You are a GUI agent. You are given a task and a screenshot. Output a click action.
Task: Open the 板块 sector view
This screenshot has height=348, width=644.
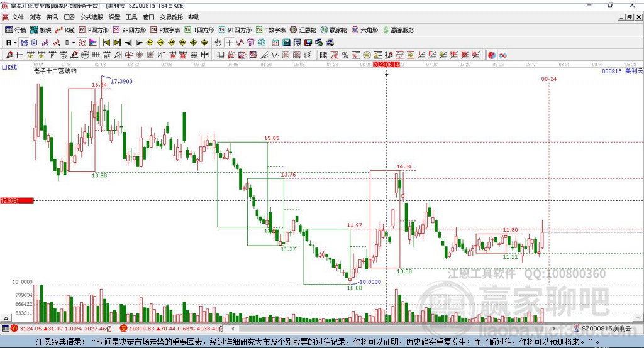pyautogui.click(x=40, y=30)
